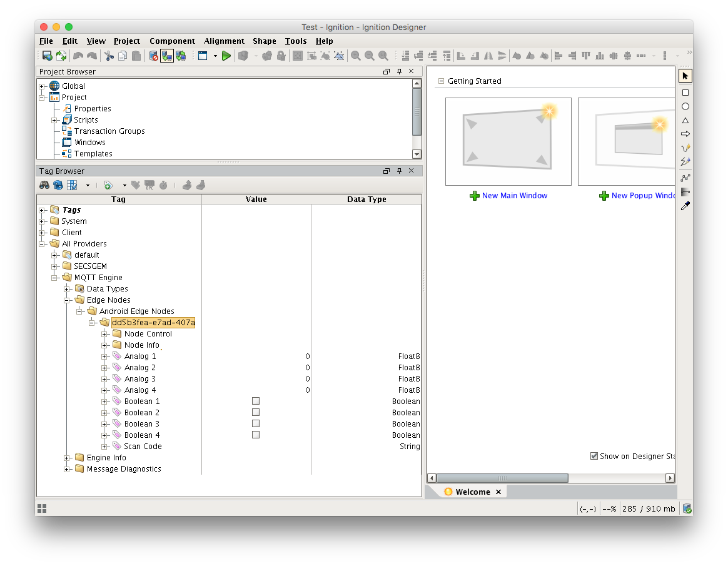Select the Templates tree item
Viewport: 728px width, 566px height.
click(x=93, y=154)
